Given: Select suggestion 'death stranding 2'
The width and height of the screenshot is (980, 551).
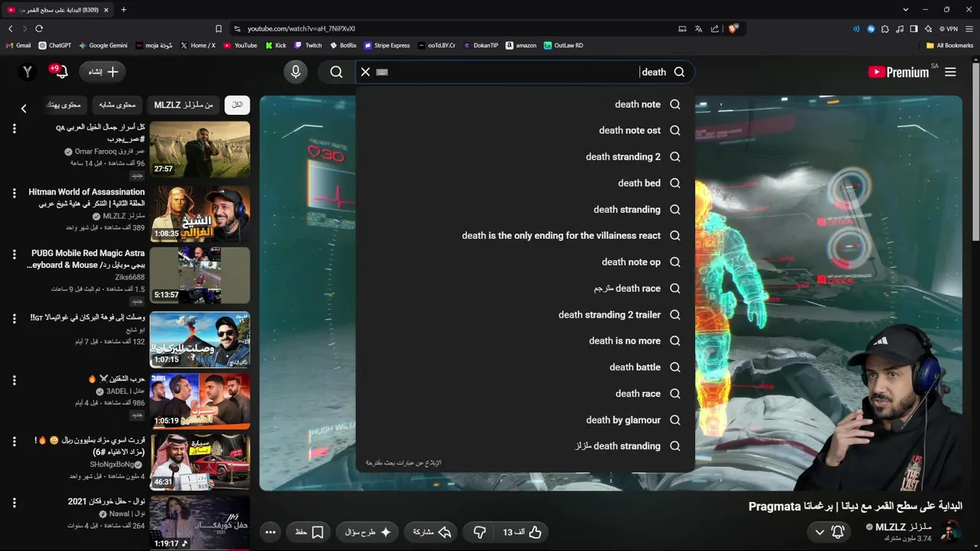Looking at the screenshot, I should tap(525, 157).
